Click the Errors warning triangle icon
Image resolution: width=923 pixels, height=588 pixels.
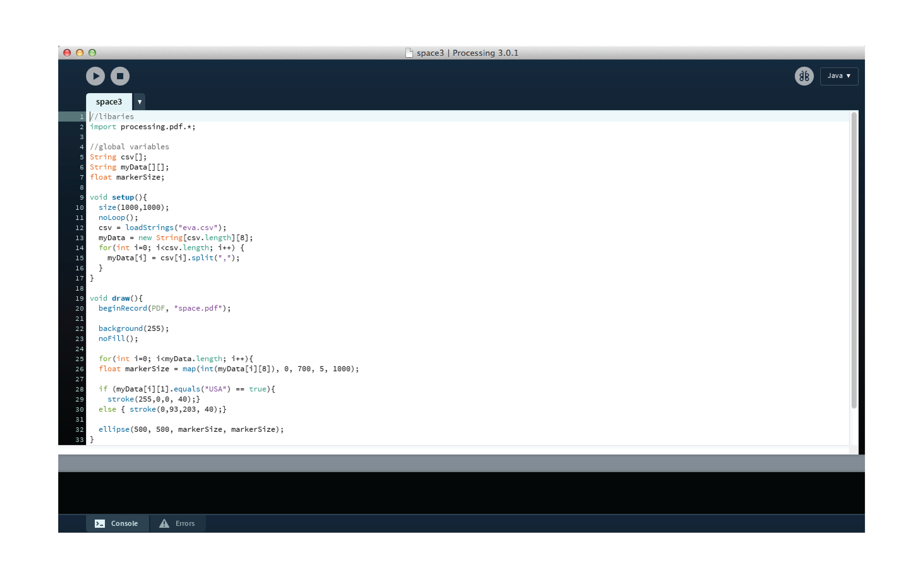tap(164, 523)
